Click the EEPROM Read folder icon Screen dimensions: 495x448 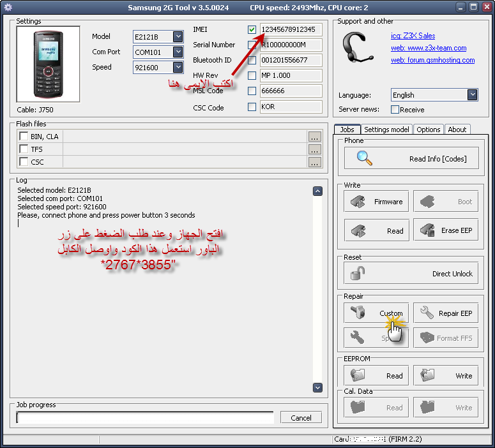pyautogui.click(x=358, y=375)
